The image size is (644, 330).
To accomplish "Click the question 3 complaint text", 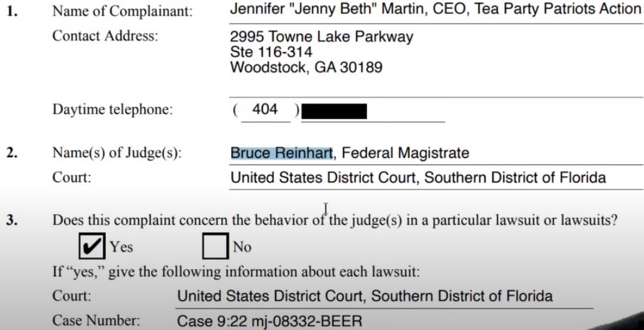I will (x=335, y=220).
